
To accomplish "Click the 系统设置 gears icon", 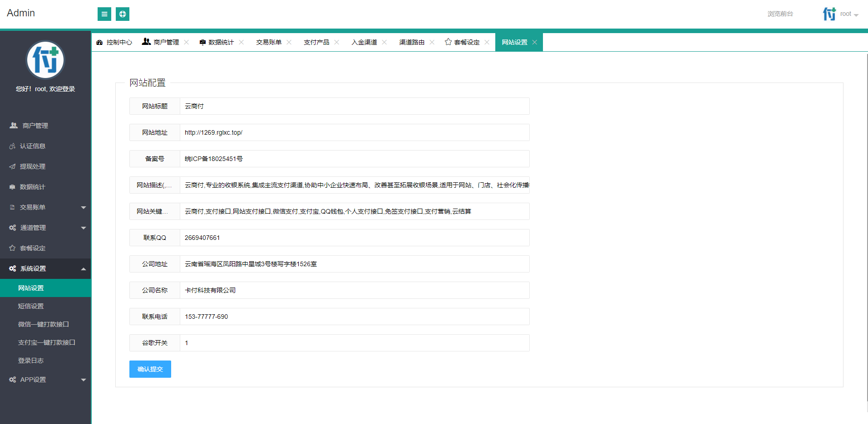I will 13,268.
